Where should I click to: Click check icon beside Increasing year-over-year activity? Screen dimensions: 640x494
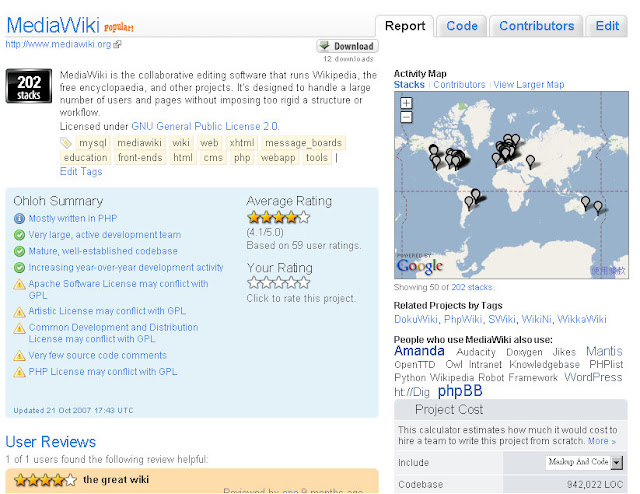(x=19, y=267)
